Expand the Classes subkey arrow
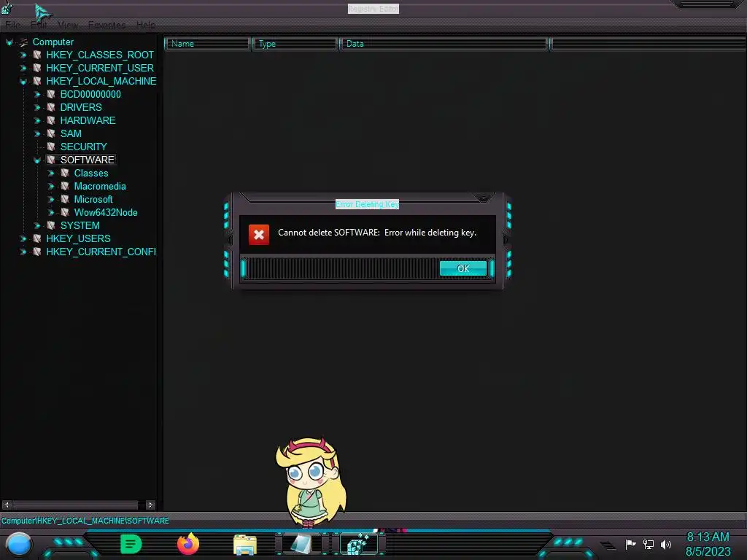747x560 pixels. [x=50, y=174]
